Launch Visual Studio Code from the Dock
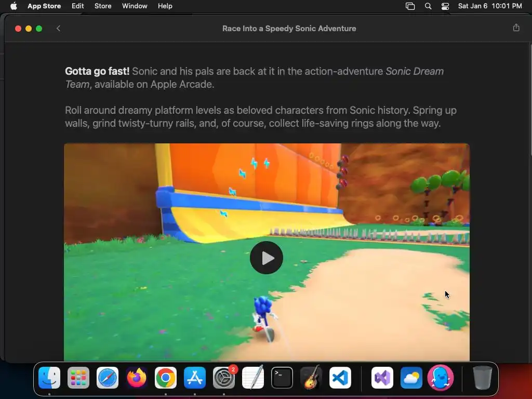 click(340, 378)
